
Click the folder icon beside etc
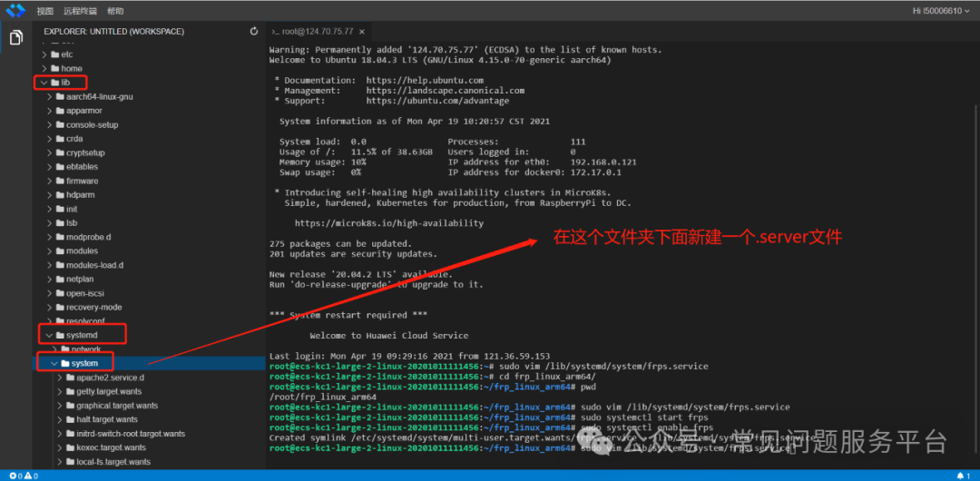pos(55,54)
